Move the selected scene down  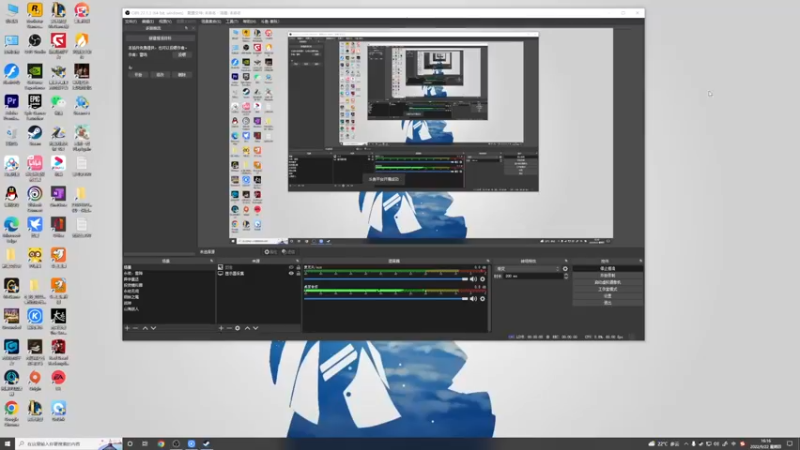153,328
